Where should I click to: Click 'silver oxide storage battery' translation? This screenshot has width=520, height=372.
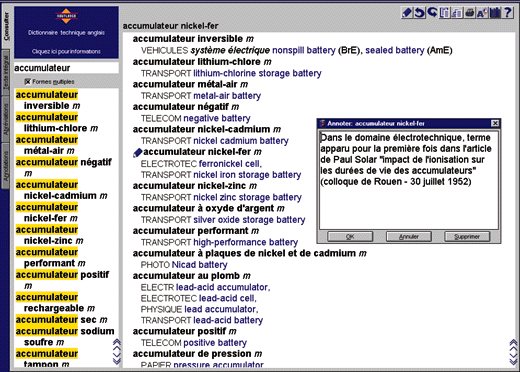pyautogui.click(x=249, y=220)
